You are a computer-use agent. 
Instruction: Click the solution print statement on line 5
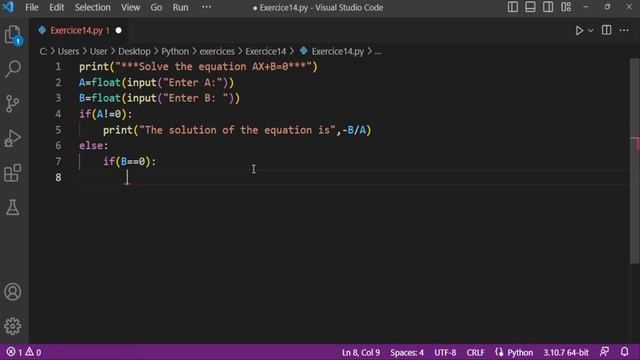pos(237,130)
